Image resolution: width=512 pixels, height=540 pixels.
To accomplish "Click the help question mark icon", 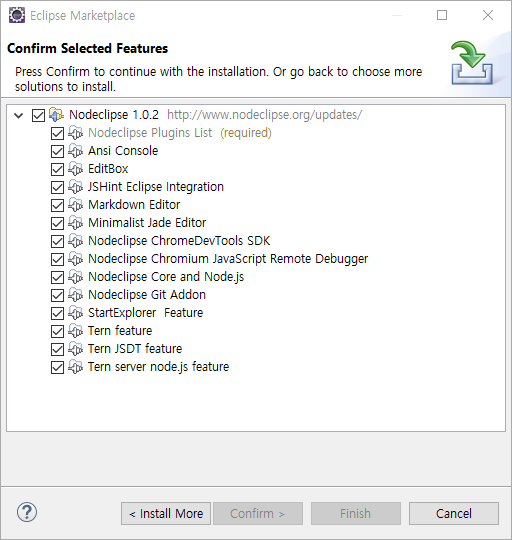I will click(x=27, y=512).
